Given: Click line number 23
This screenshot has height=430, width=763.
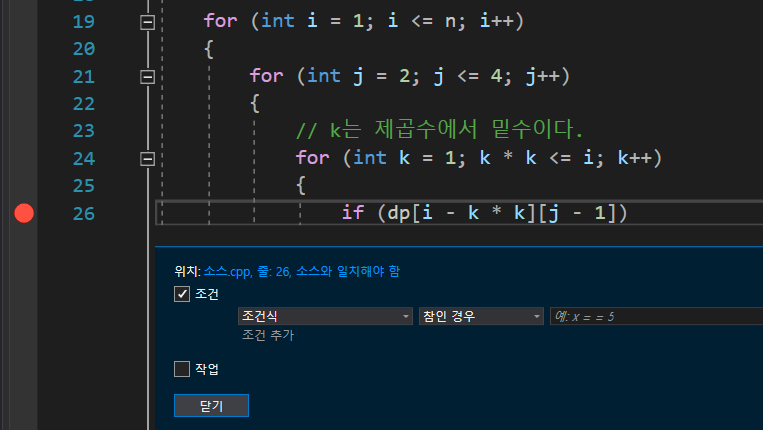Looking at the screenshot, I should pyautogui.click(x=84, y=131).
